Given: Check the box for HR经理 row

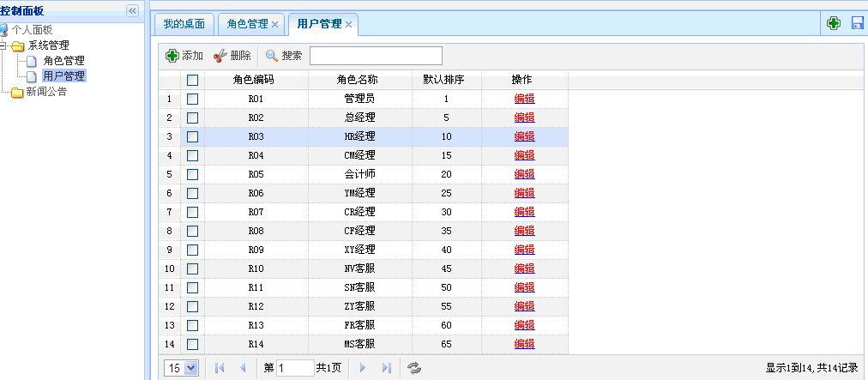Looking at the screenshot, I should [x=192, y=137].
